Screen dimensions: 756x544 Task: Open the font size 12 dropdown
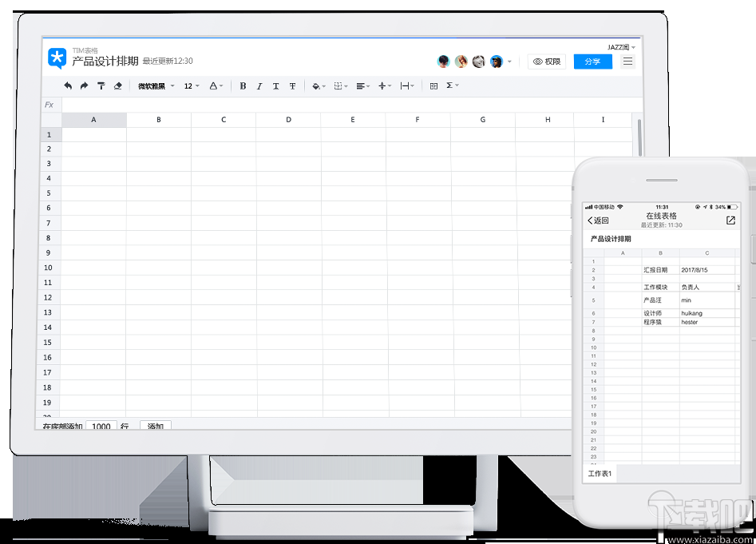192,85
